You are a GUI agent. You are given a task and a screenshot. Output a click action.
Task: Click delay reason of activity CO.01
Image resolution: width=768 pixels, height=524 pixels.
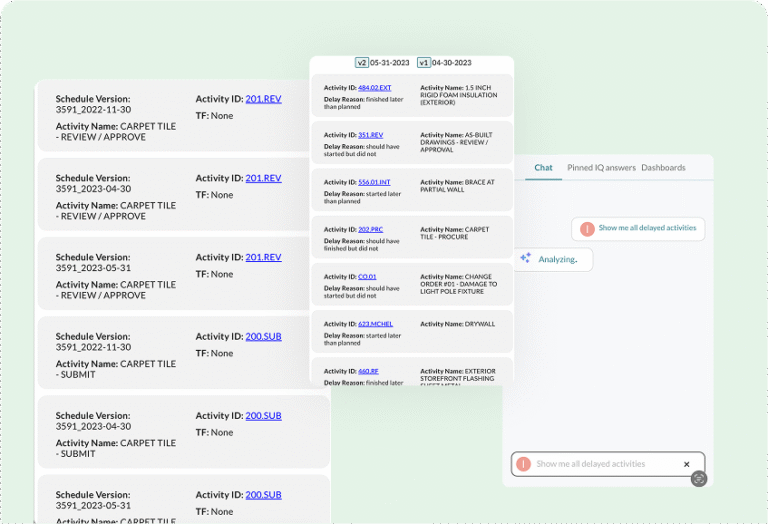click(x=361, y=292)
